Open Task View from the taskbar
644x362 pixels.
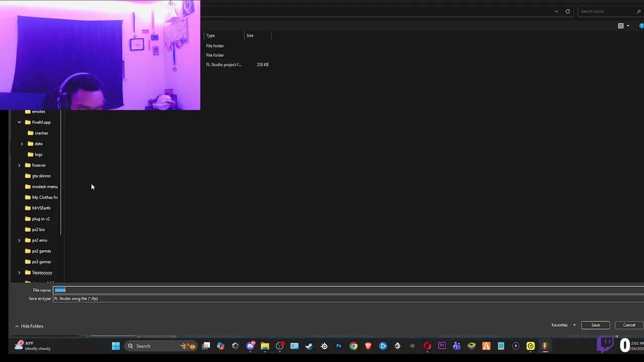(x=206, y=346)
